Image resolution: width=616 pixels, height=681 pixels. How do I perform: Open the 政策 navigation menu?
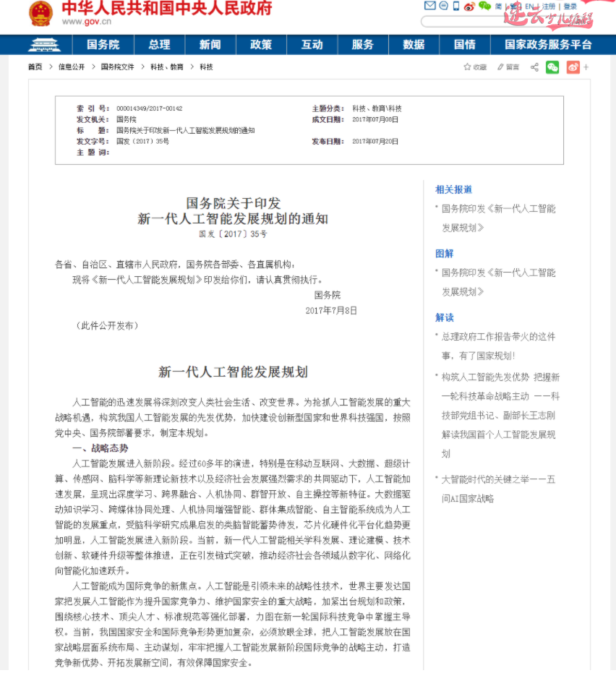260,44
